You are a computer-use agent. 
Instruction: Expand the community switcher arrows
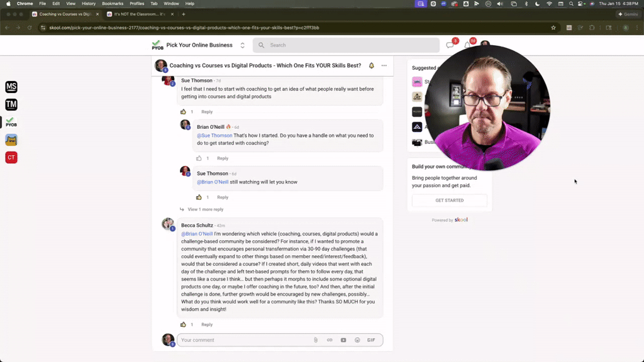click(x=242, y=45)
